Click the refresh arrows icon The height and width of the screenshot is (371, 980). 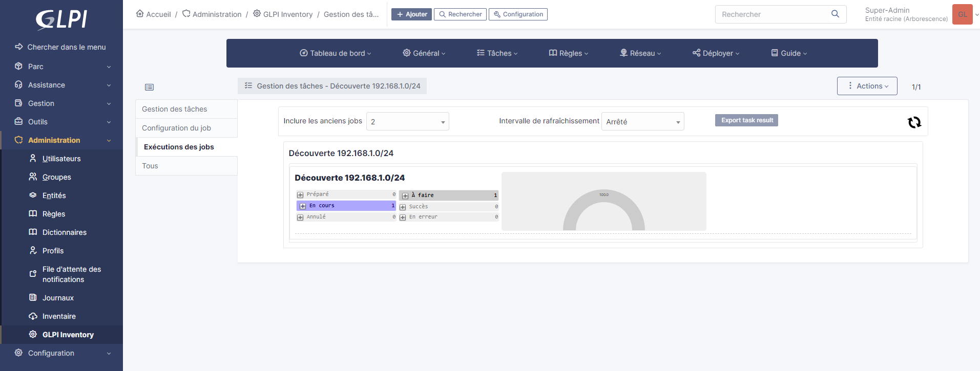(914, 122)
